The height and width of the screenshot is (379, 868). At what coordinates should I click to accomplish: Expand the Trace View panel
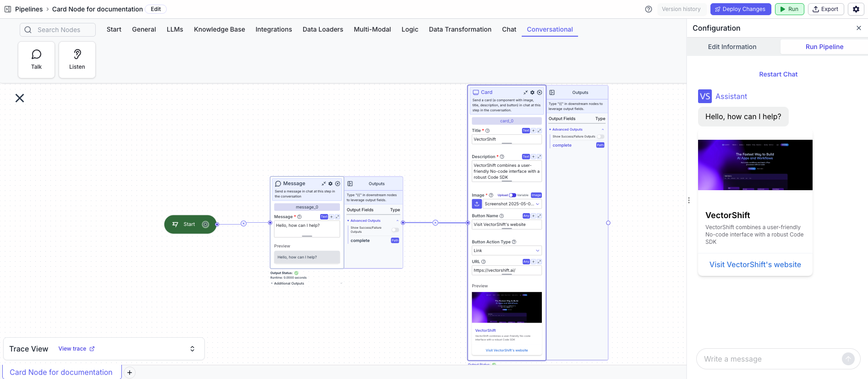click(192, 349)
